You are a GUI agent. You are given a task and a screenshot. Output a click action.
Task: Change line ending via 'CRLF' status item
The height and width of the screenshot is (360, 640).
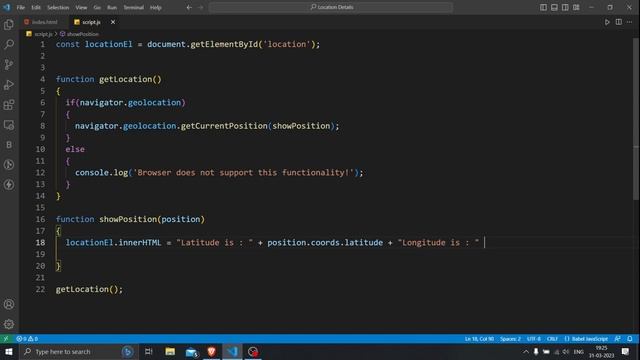tap(552, 339)
